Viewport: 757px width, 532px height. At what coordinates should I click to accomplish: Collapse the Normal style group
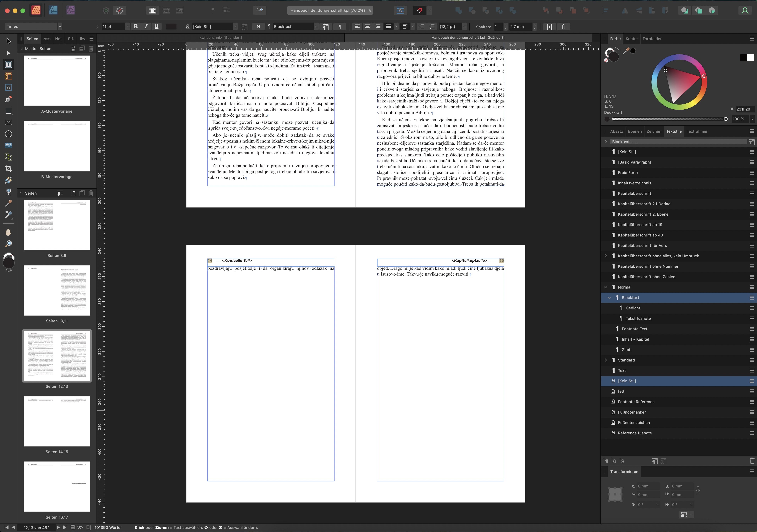[x=606, y=287]
